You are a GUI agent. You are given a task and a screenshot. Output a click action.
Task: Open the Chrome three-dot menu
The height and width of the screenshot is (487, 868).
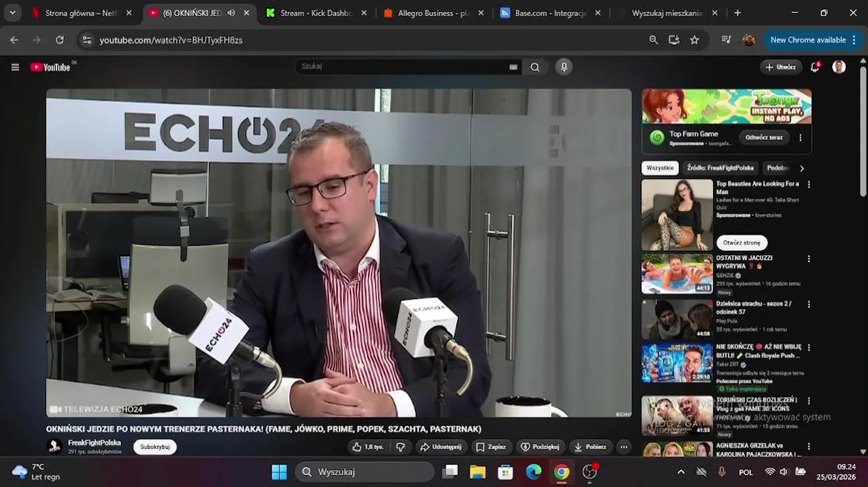tap(855, 40)
